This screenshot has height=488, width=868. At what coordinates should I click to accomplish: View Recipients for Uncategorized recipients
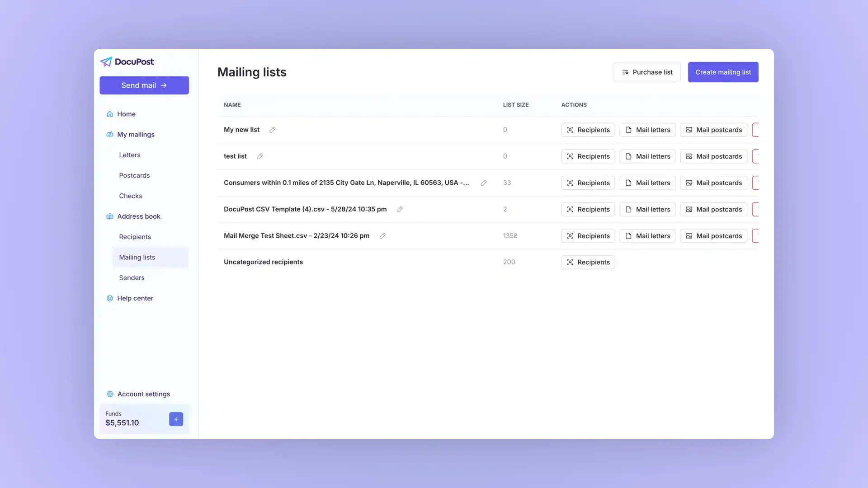pyautogui.click(x=588, y=262)
